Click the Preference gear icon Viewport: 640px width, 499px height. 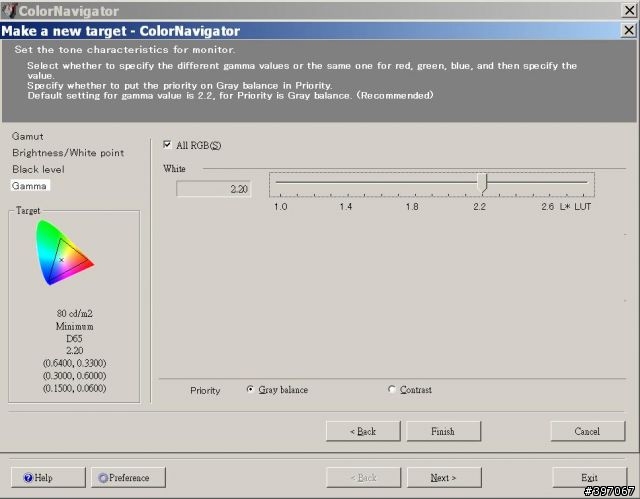103,478
